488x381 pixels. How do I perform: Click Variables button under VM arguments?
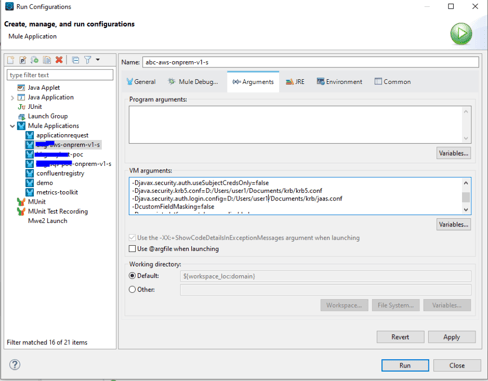point(453,224)
